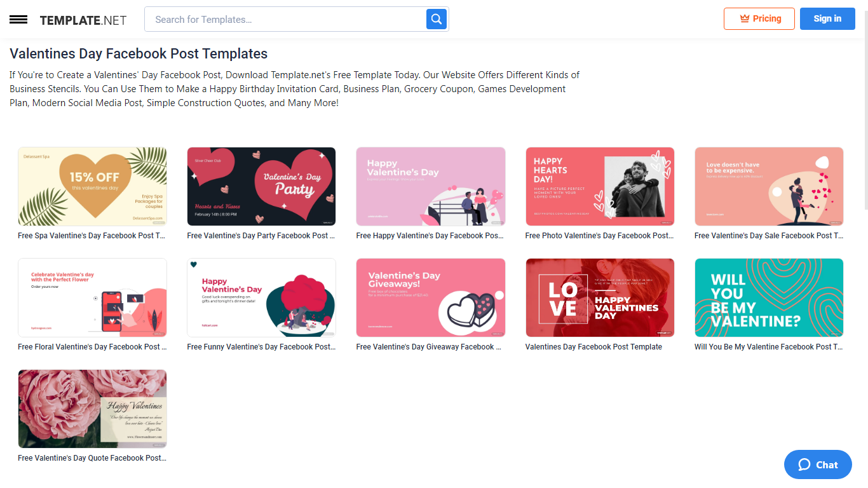
Task: Open Free Valentine's Day Sale Facebook Post link
Action: [x=769, y=236]
